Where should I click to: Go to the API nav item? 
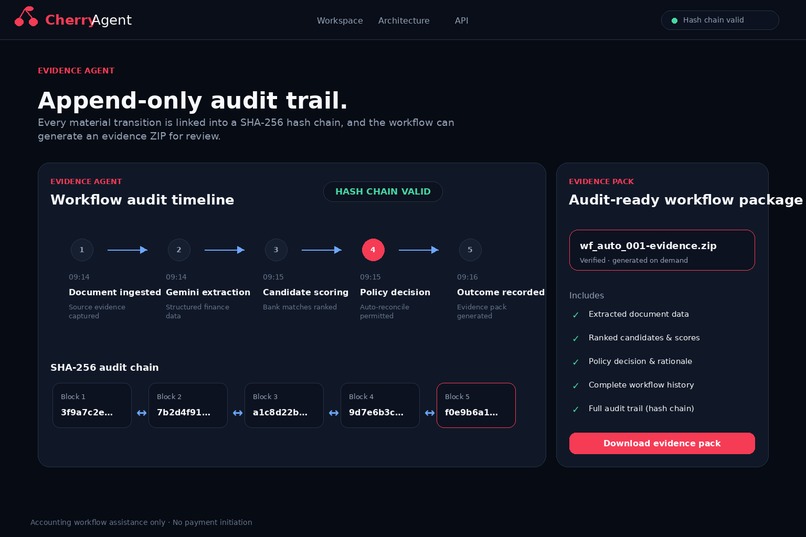(x=461, y=21)
